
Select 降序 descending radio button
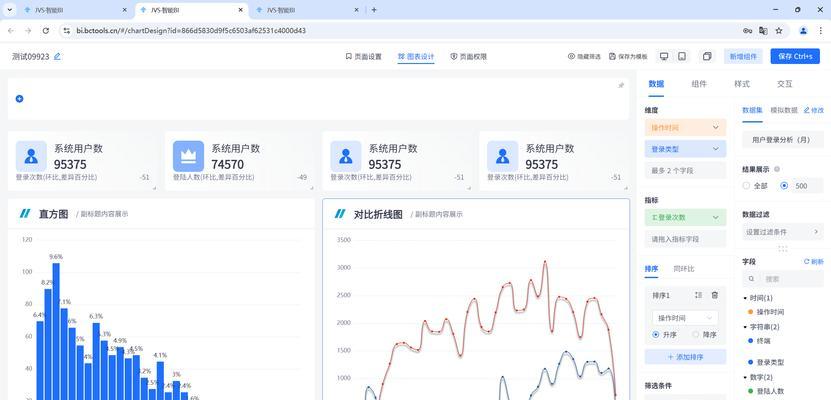pyautogui.click(x=696, y=335)
